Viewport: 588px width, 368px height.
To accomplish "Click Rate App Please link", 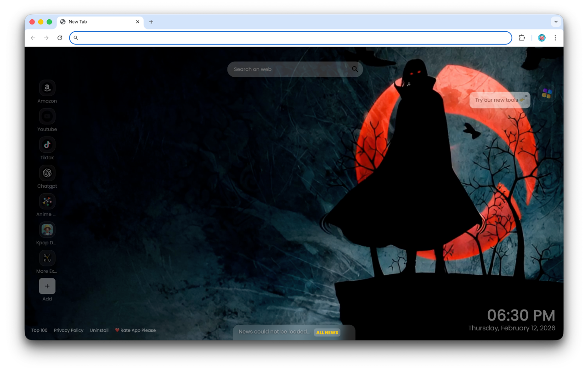I will (136, 330).
